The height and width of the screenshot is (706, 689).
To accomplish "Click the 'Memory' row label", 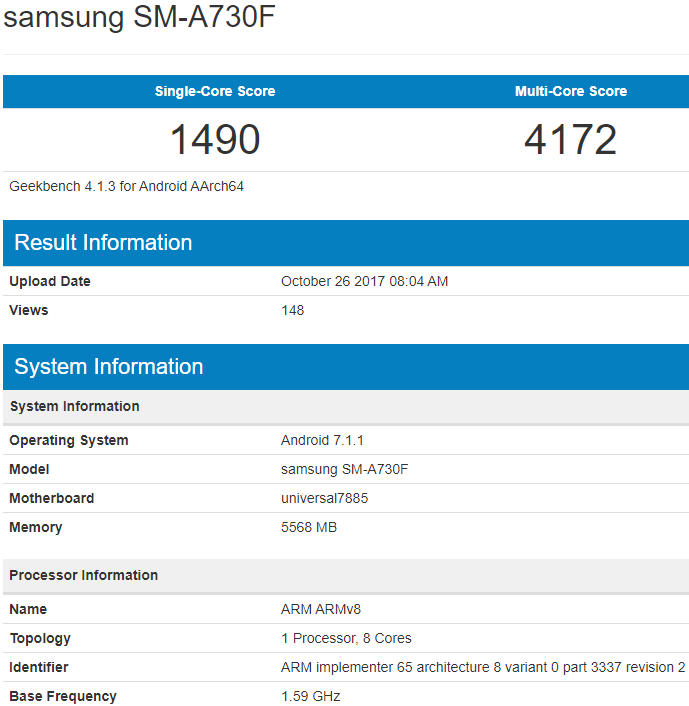I will pyautogui.click(x=36, y=527).
